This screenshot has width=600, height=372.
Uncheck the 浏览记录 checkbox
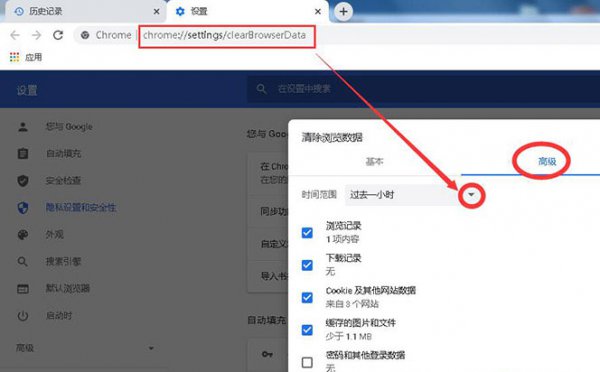(x=307, y=233)
